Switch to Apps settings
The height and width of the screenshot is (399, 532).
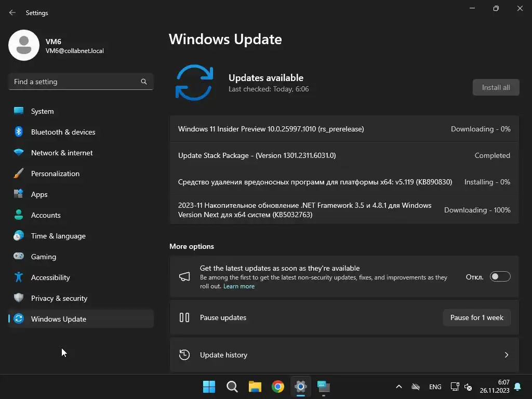[81, 194]
